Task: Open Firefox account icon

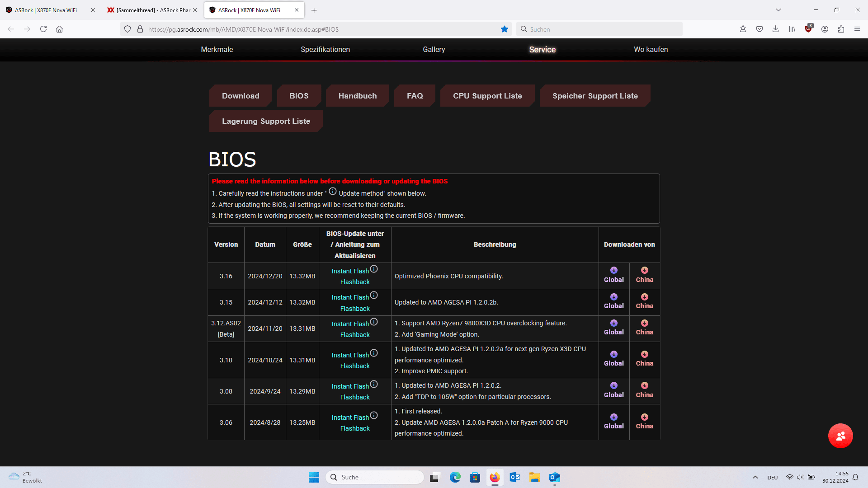Action: click(x=825, y=29)
